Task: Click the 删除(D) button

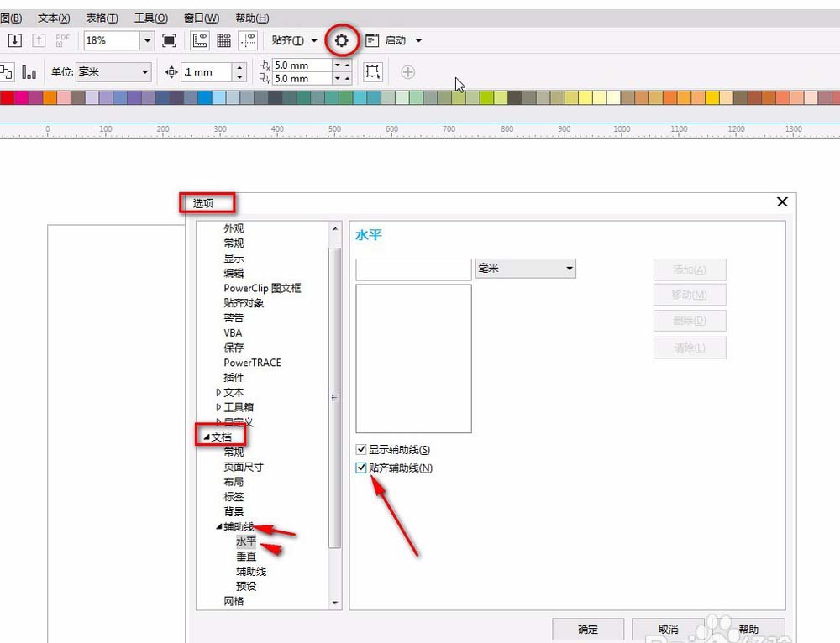Action: pyautogui.click(x=690, y=321)
